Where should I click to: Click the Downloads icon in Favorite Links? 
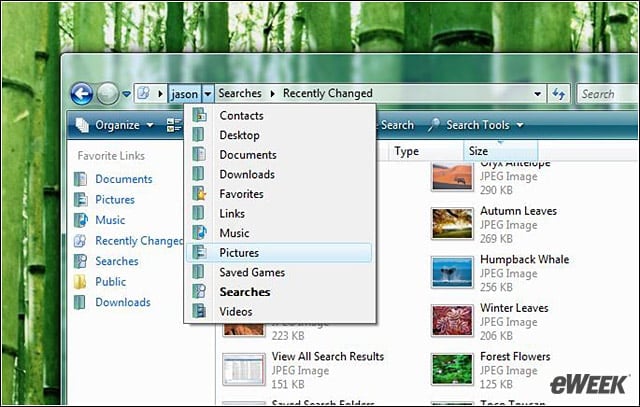[x=80, y=302]
